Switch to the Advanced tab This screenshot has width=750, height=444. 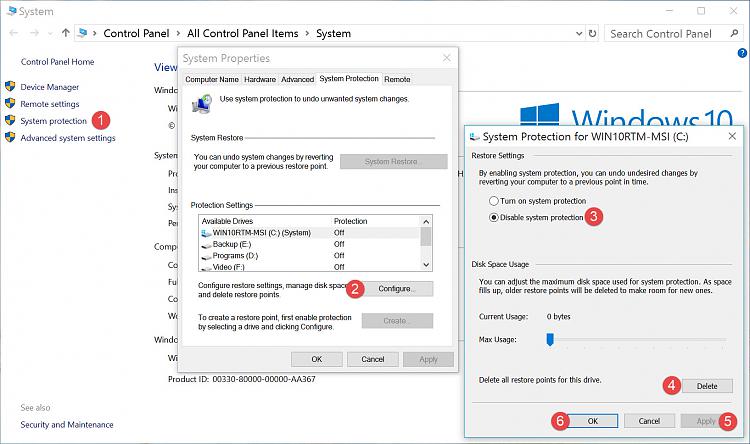tap(298, 79)
